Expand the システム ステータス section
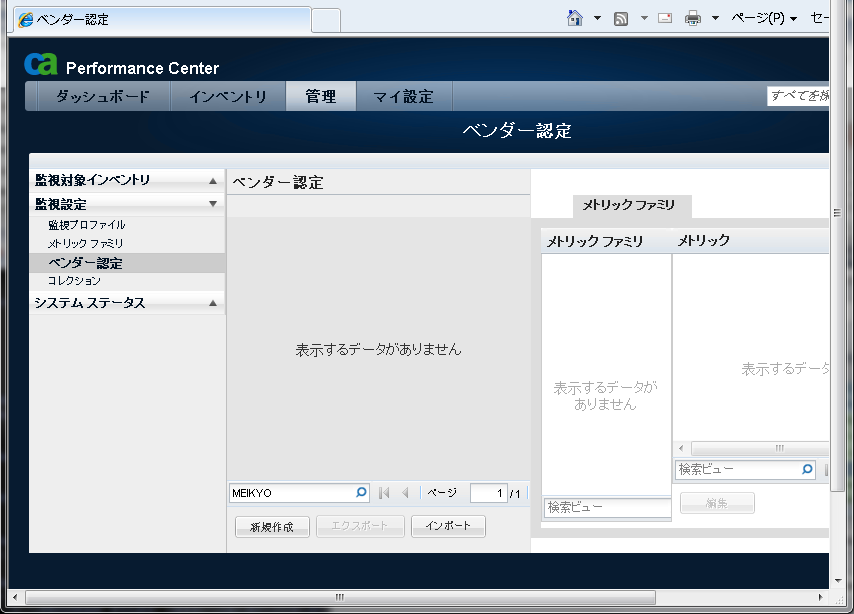854x614 pixels. coord(212,303)
